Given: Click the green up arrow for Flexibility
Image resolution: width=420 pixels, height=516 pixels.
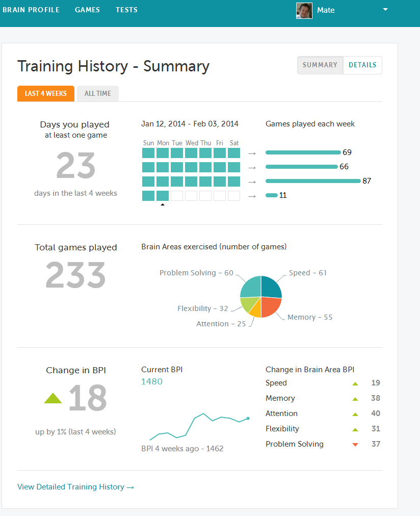Looking at the screenshot, I should click(355, 429).
